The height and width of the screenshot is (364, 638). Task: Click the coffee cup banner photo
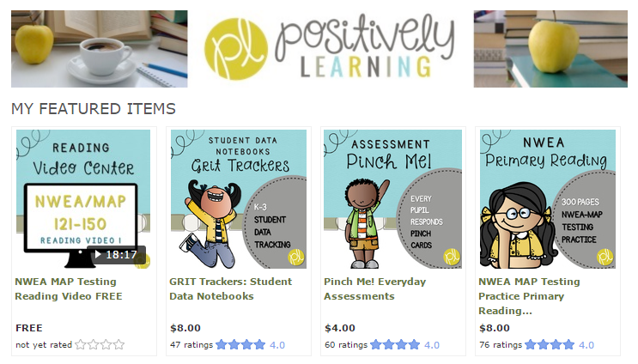(x=100, y=49)
